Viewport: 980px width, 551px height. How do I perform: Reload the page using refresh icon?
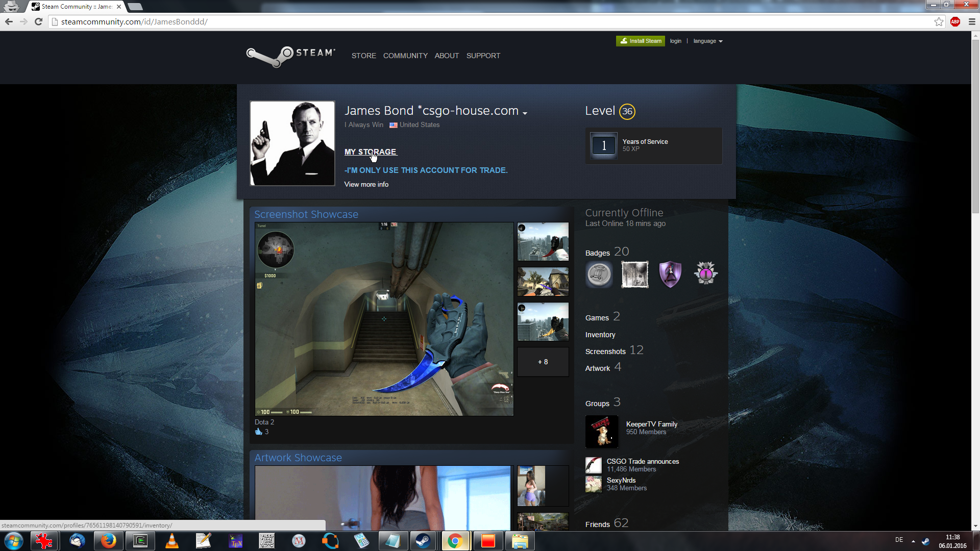click(x=38, y=21)
